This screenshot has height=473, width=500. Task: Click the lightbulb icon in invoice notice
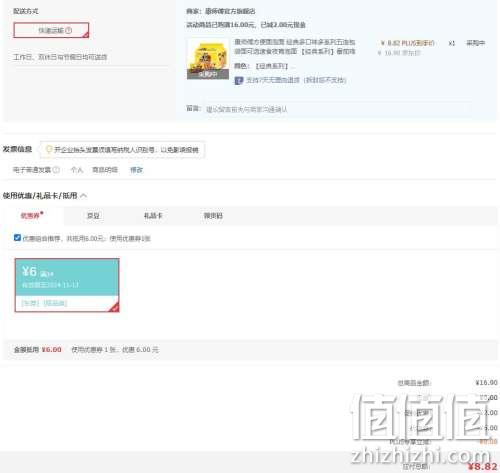(49, 149)
